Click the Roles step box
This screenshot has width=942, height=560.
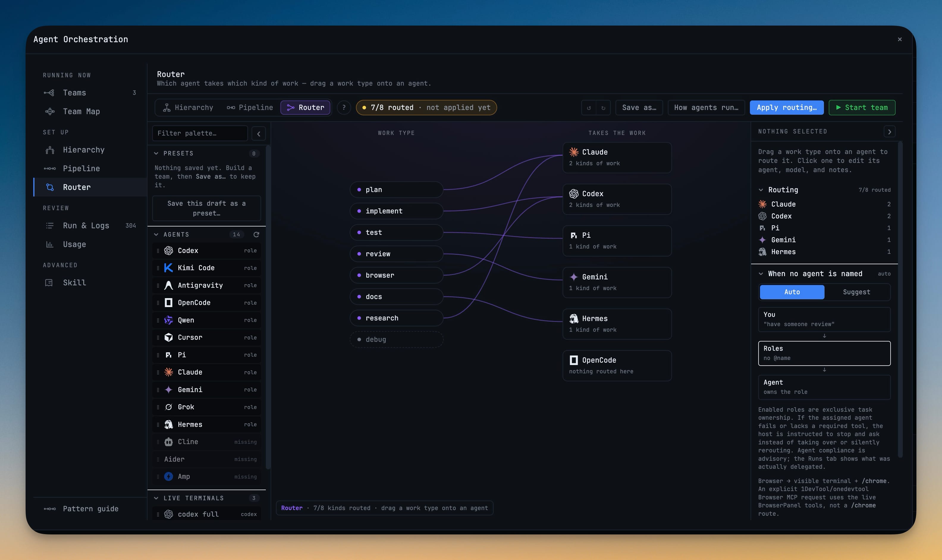click(824, 353)
